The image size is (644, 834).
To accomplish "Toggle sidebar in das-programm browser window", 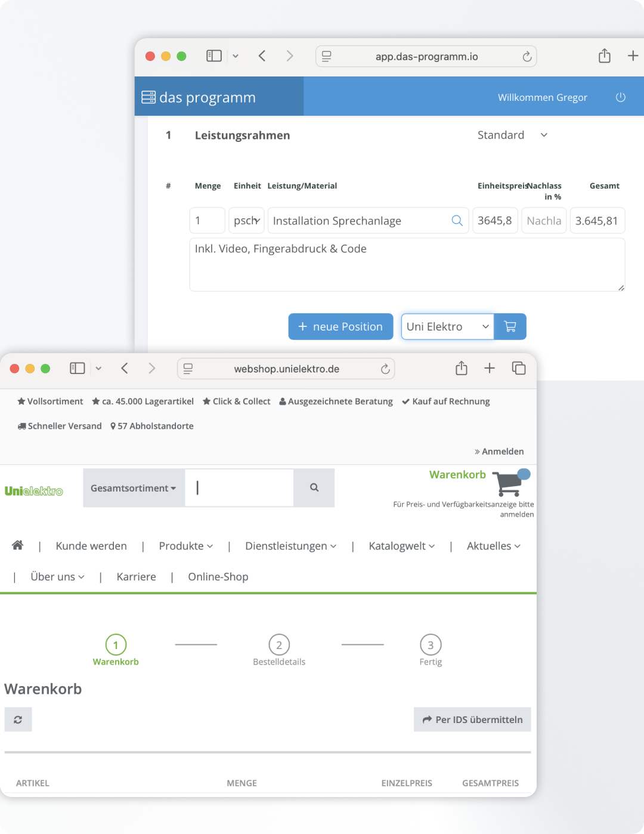I will pos(214,56).
